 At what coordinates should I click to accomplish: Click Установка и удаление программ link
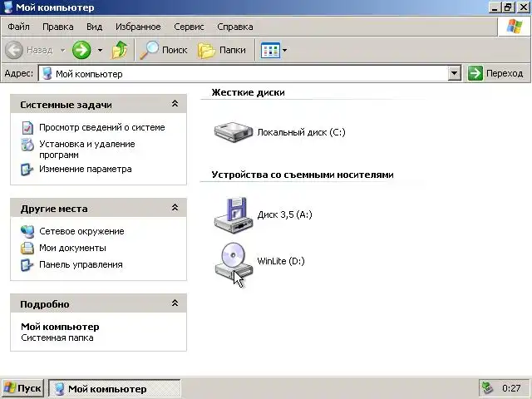pos(87,150)
